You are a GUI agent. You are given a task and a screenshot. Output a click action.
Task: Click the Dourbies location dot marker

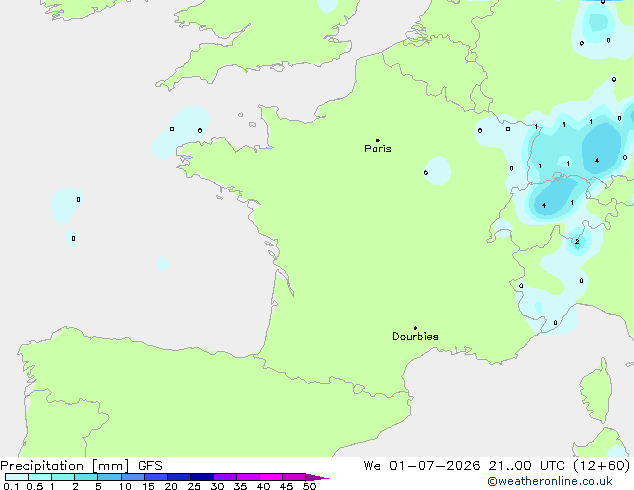[x=415, y=328]
